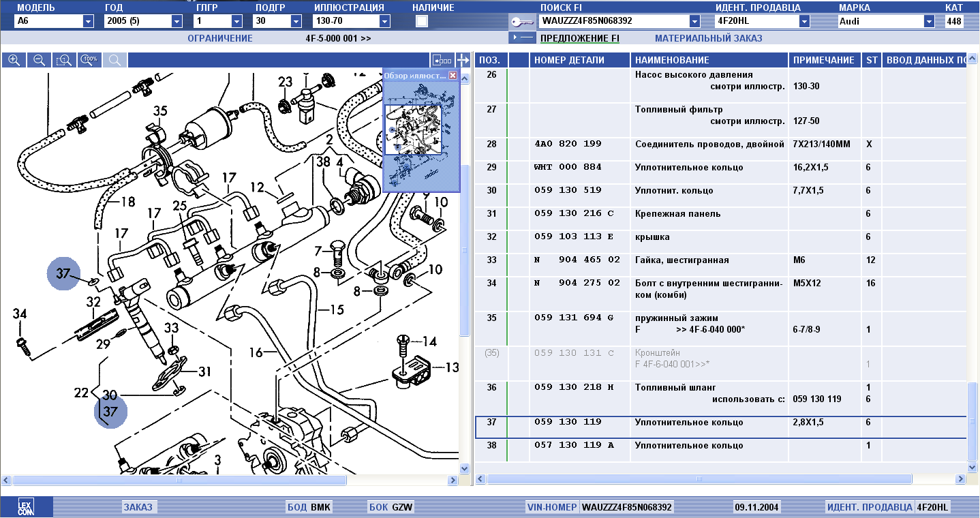Image resolution: width=980 pixels, height=518 pixels.
Task: Switch to the ПРЕДЛОЖЕНИЕ FI tab
Action: 579,39
